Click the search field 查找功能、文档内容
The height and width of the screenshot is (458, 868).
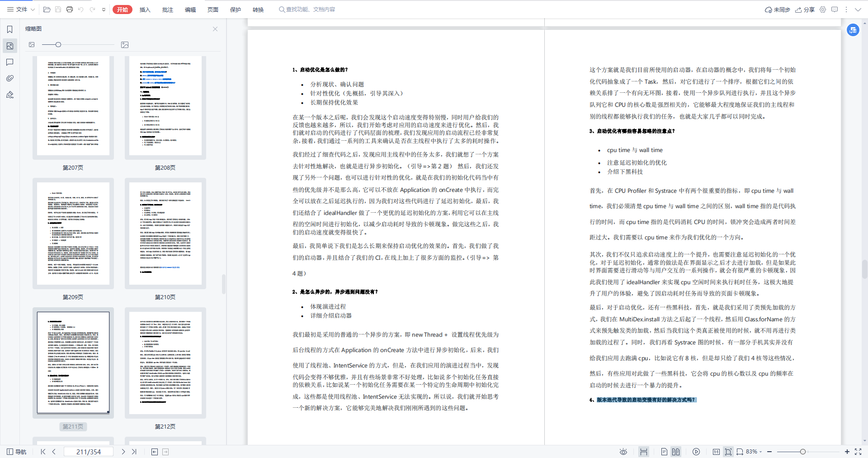pos(307,10)
